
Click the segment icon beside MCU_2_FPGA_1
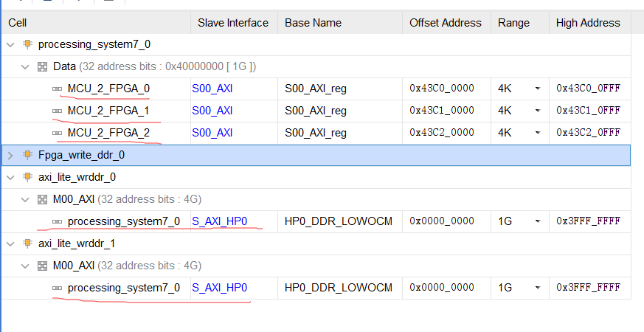coord(57,111)
